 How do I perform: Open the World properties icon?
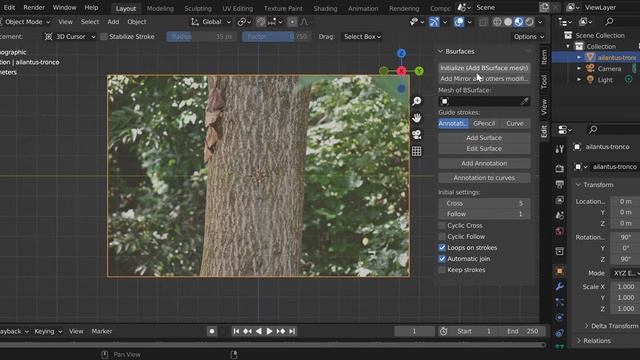pyautogui.click(x=560, y=231)
